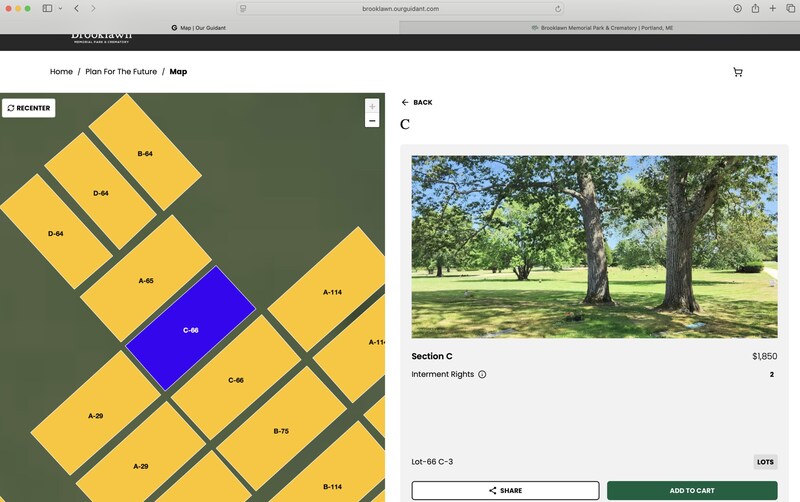The width and height of the screenshot is (800, 502).
Task: Click the Safari sidebar toggle icon
Action: (47, 8)
